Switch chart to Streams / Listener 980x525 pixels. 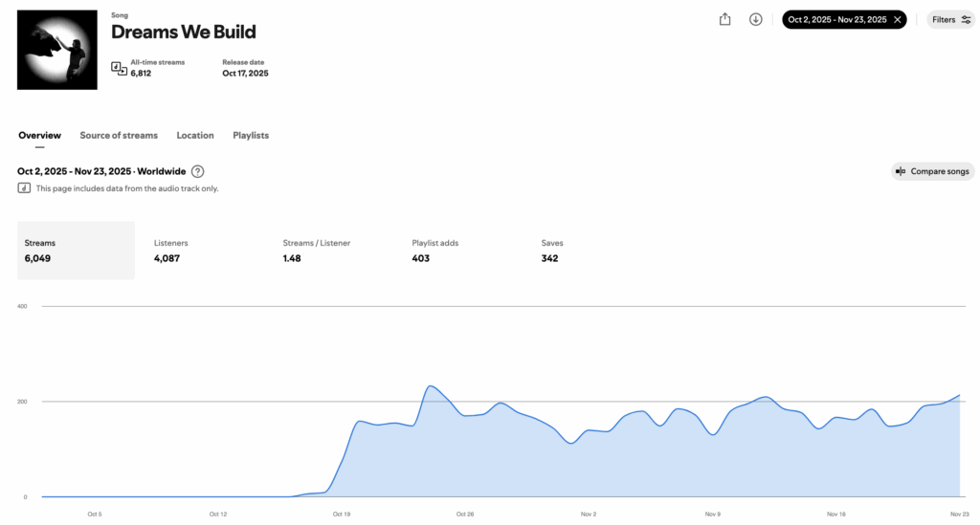tap(316, 251)
